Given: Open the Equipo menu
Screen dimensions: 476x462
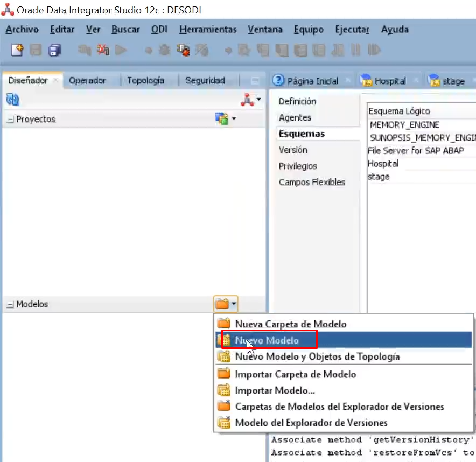Looking at the screenshot, I should [309, 30].
